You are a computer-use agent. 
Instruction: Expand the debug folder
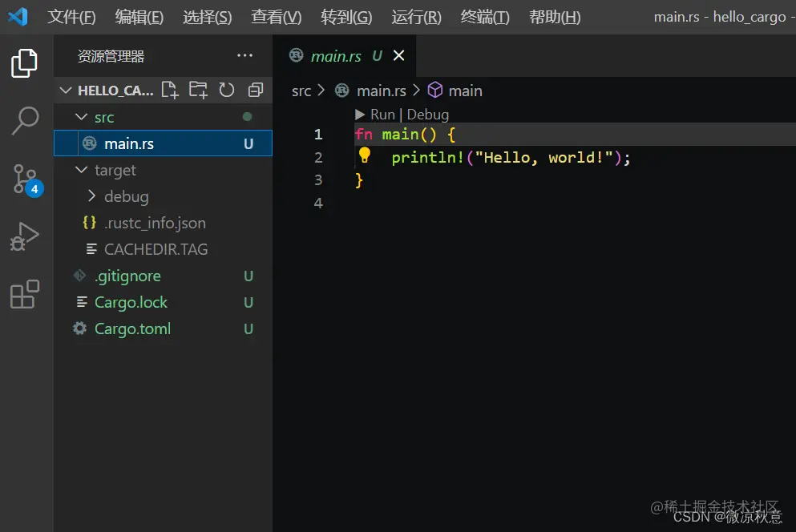(x=91, y=196)
